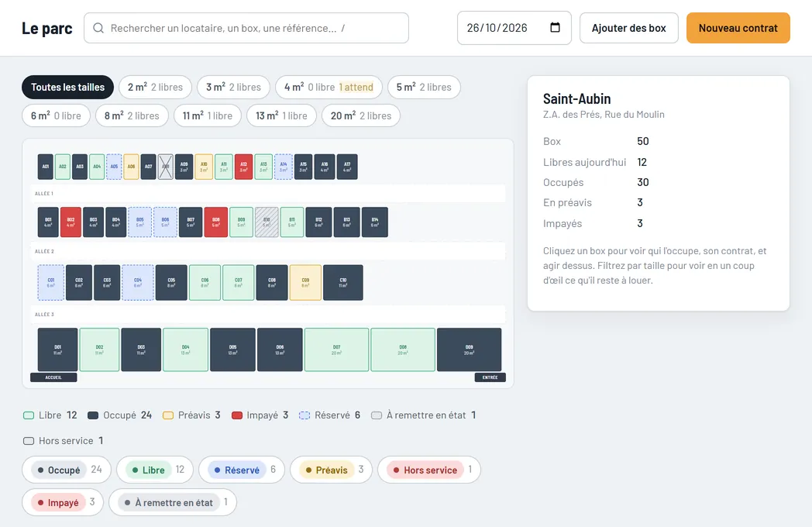812x527 pixels.
Task: Click the red Impayé legend swatch
Action: pyautogui.click(x=236, y=415)
